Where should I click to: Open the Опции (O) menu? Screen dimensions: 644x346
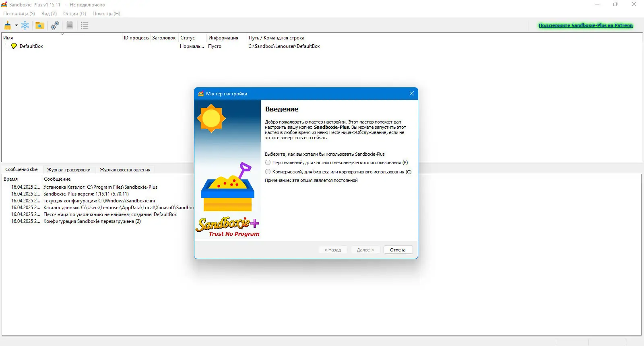[x=74, y=14]
